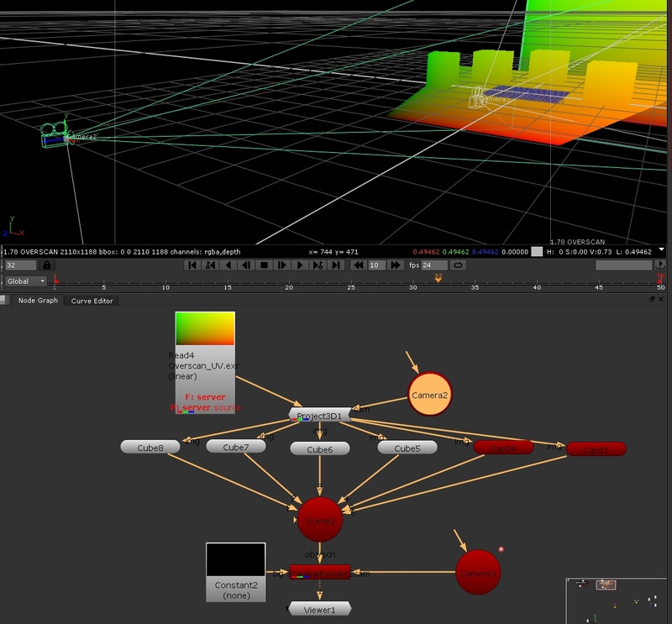Click the sampled color swatch in info bar
672x624 pixels.
538,251
